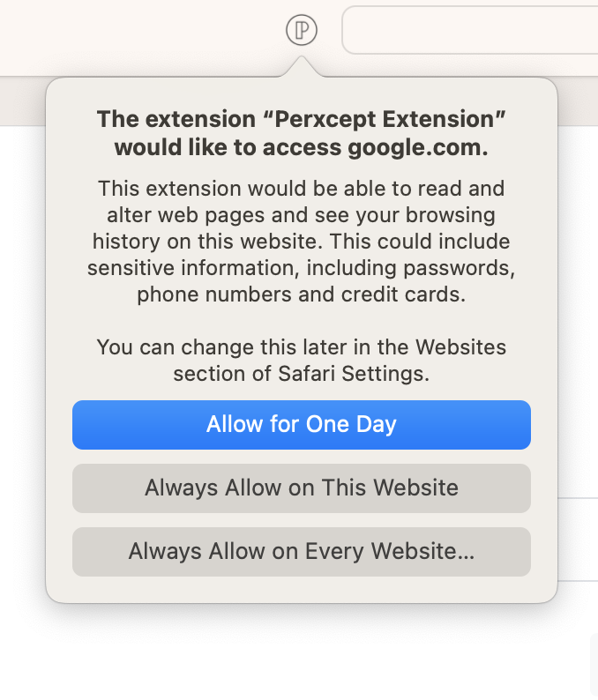Viewport: 598px width, 700px height.
Task: Allow the extension for one day
Action: pos(302,425)
